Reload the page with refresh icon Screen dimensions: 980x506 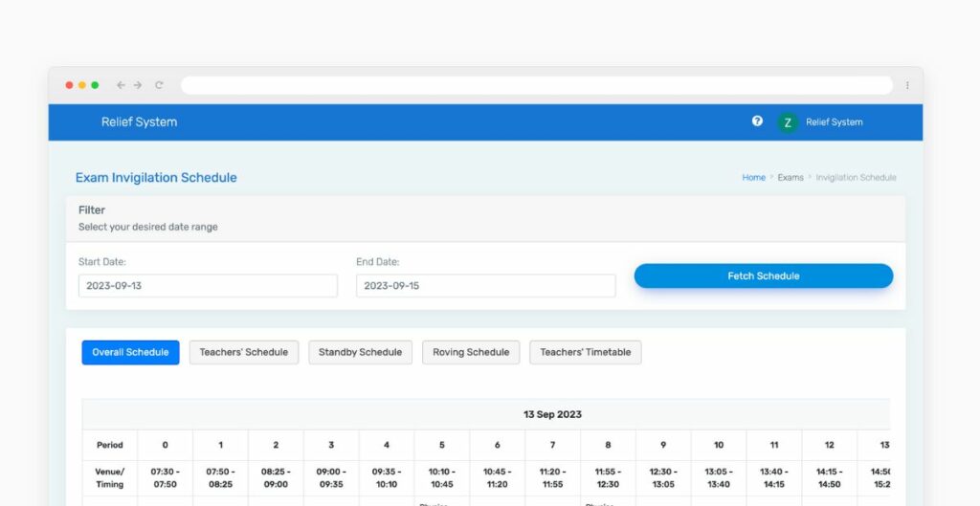(x=159, y=85)
